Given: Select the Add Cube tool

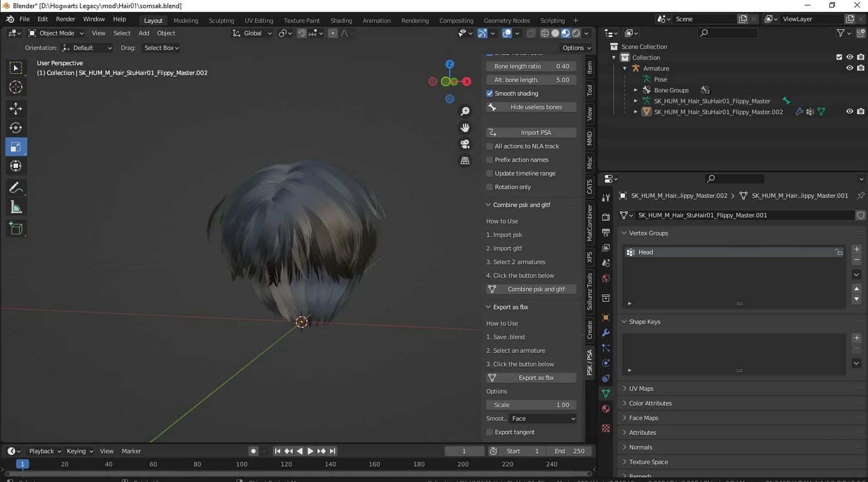Looking at the screenshot, I should pyautogui.click(x=16, y=228).
